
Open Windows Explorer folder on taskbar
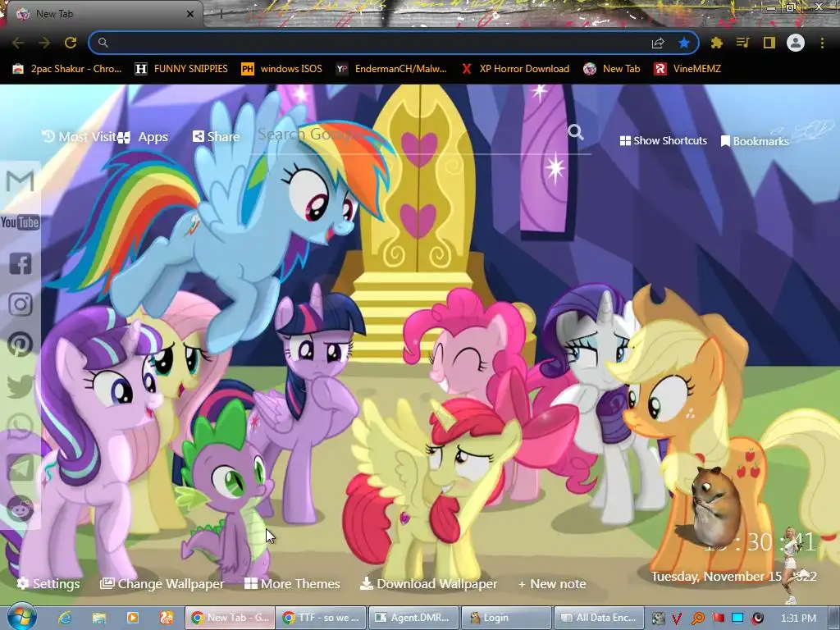(x=99, y=618)
